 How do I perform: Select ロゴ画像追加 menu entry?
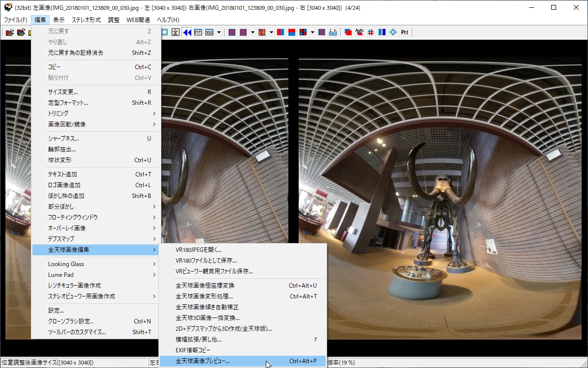pyautogui.click(x=97, y=185)
